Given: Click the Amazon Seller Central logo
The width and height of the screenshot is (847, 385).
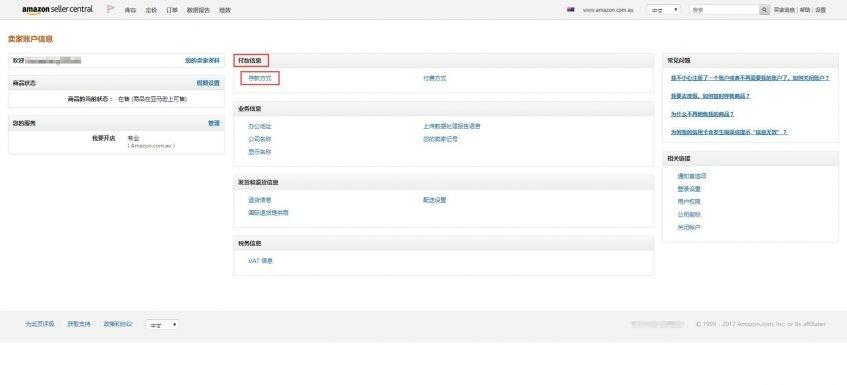Looking at the screenshot, I should 57,9.
